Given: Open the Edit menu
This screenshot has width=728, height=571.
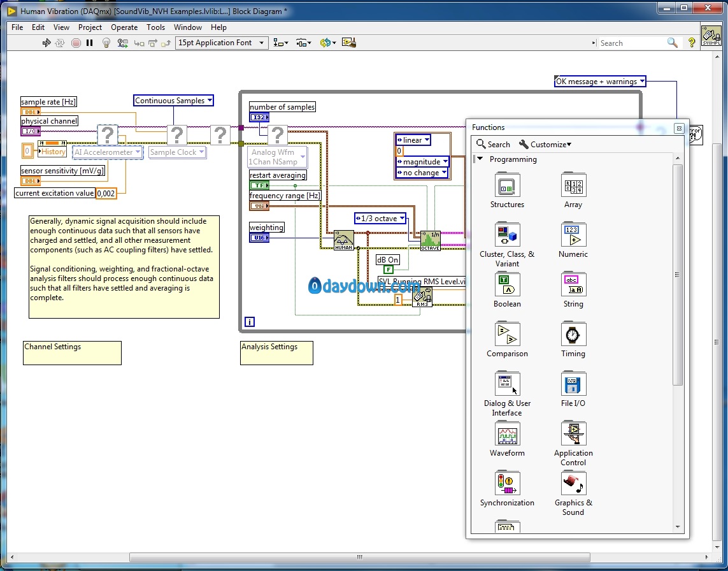Looking at the screenshot, I should tap(38, 27).
